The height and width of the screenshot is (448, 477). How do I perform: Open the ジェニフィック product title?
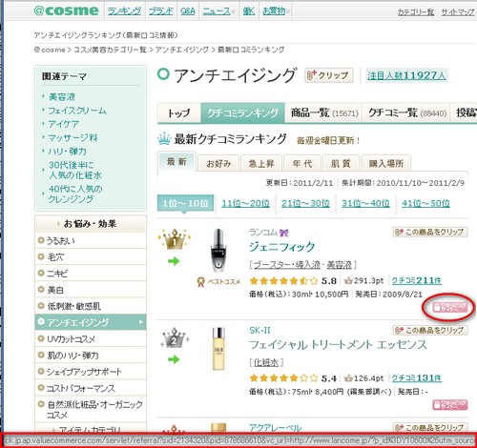pos(282,247)
